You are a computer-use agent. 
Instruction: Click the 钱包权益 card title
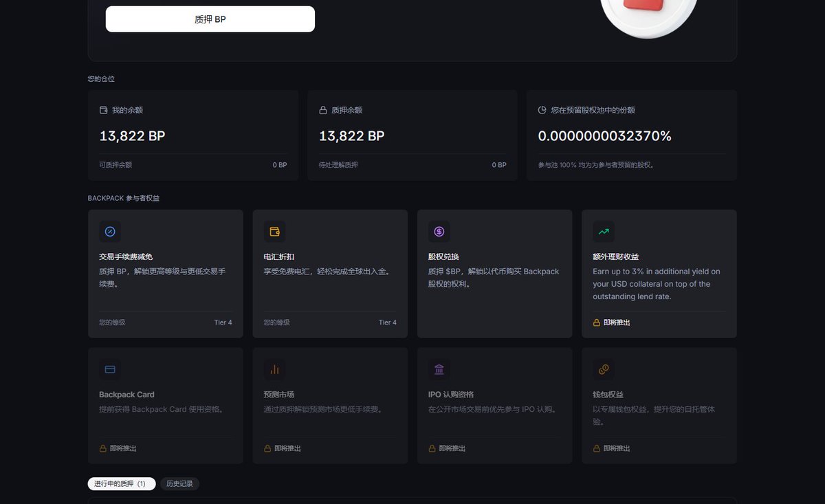tap(608, 395)
